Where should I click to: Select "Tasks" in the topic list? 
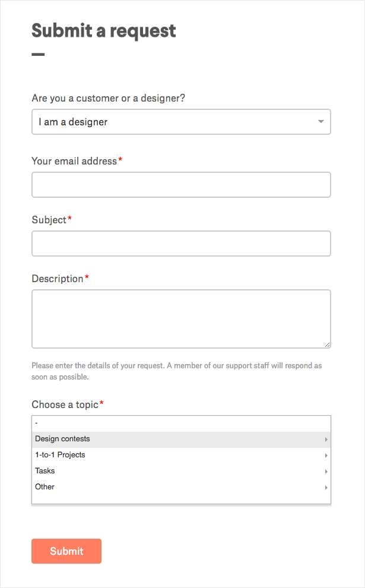pyautogui.click(x=45, y=471)
